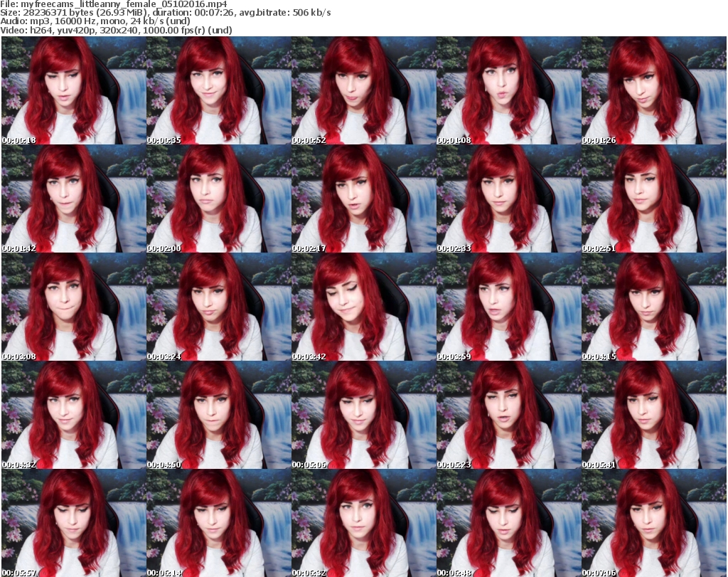728x577 pixels.
Task: Open the frame at 00:00:52
Action: 363,90
